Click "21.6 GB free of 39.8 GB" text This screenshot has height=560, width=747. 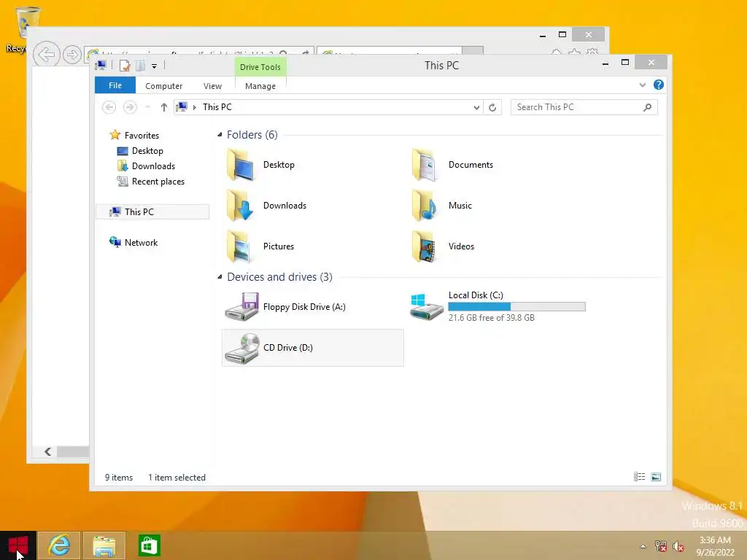click(491, 318)
